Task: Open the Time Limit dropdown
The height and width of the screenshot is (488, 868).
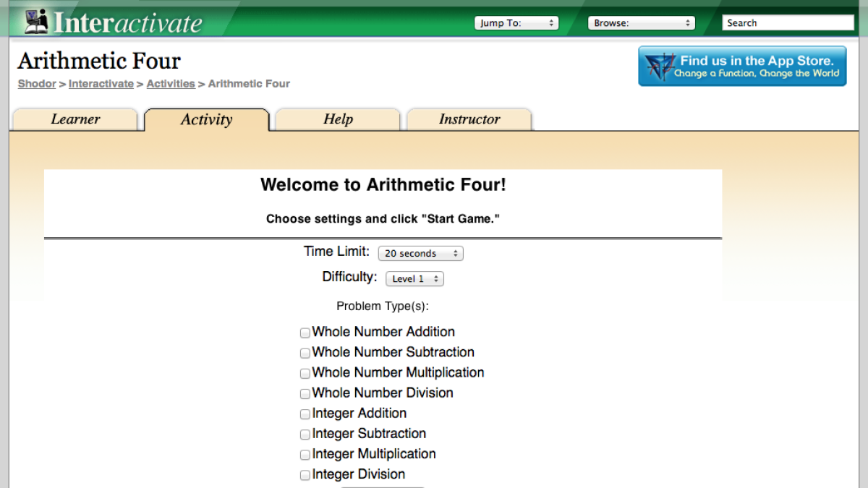Action: [x=420, y=253]
